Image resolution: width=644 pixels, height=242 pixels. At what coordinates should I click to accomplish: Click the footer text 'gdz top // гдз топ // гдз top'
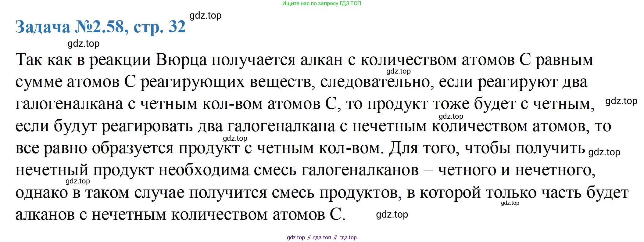pos(322,237)
